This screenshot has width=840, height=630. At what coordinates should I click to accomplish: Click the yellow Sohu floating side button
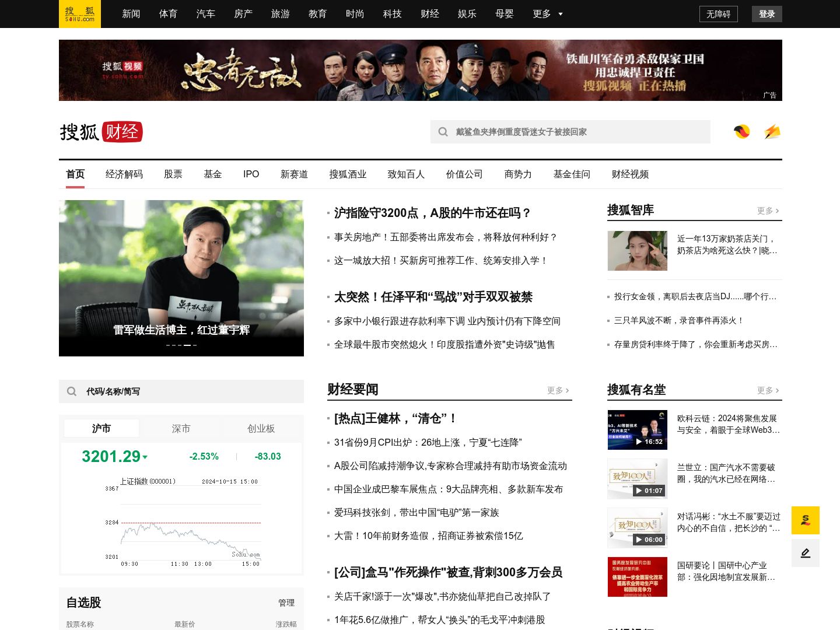pos(806,520)
